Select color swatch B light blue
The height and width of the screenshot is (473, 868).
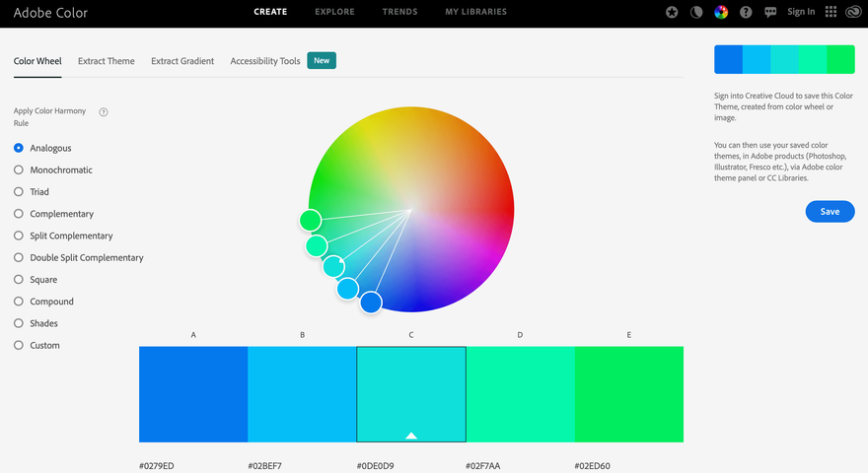(x=302, y=394)
